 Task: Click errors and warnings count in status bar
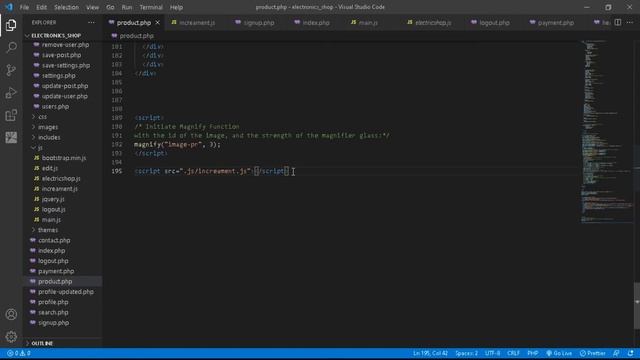[x=18, y=353]
